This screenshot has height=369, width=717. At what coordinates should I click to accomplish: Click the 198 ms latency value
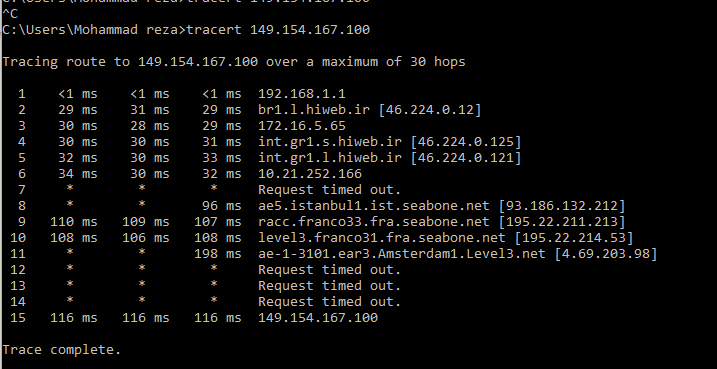point(218,254)
